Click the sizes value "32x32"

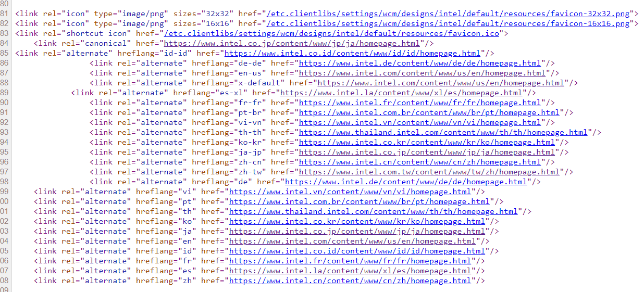point(218,14)
